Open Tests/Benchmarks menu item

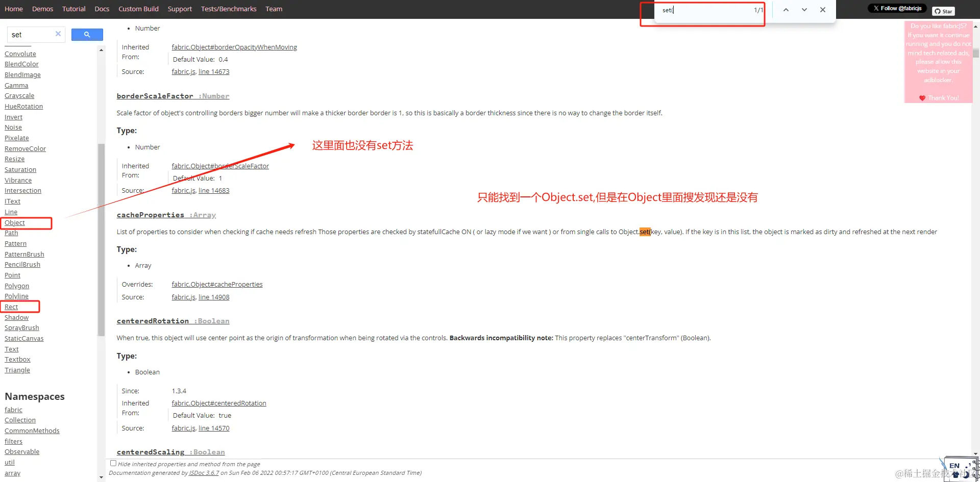pyautogui.click(x=229, y=9)
